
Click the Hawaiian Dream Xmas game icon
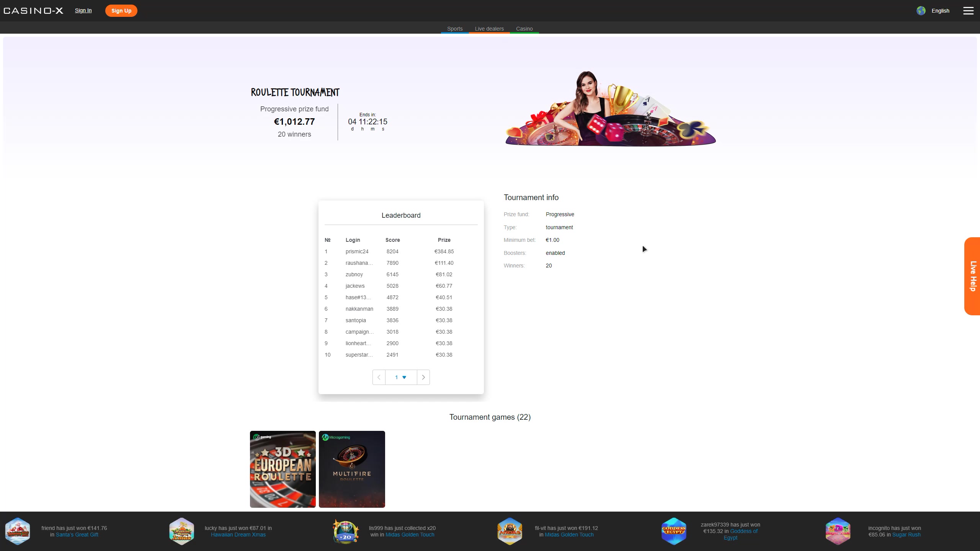(181, 531)
